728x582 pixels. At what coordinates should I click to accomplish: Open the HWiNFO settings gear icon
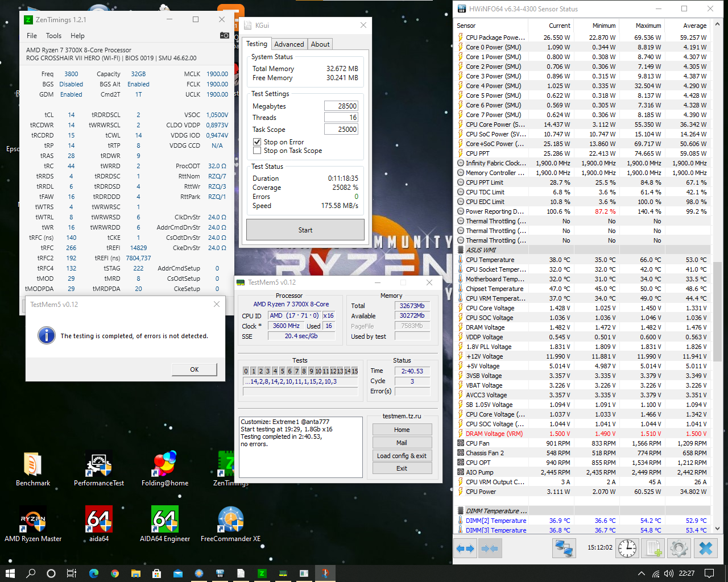point(679,548)
